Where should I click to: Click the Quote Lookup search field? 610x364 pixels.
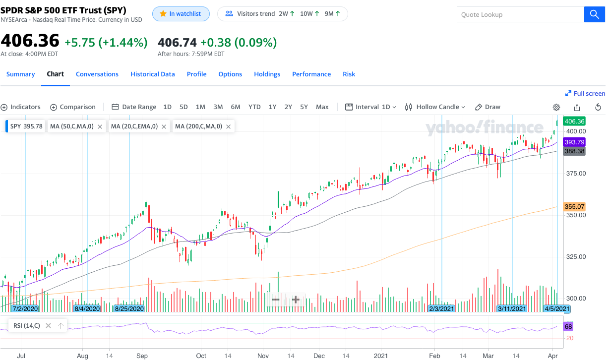(x=520, y=15)
